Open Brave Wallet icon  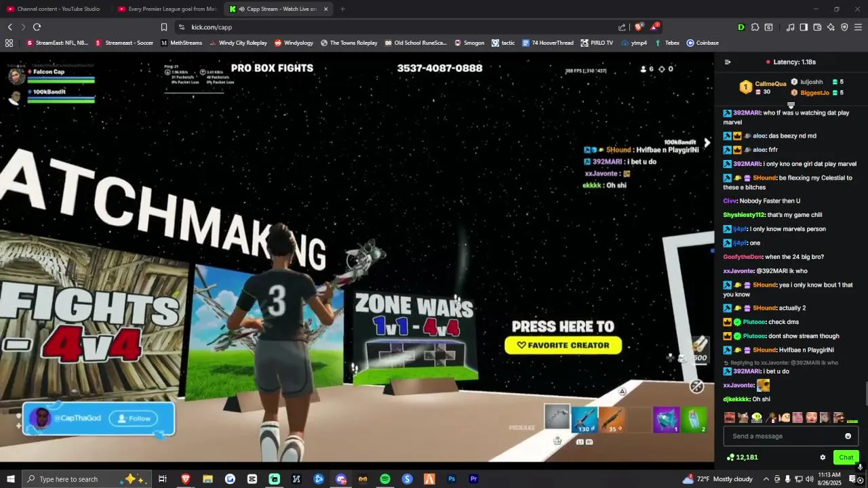817,27
